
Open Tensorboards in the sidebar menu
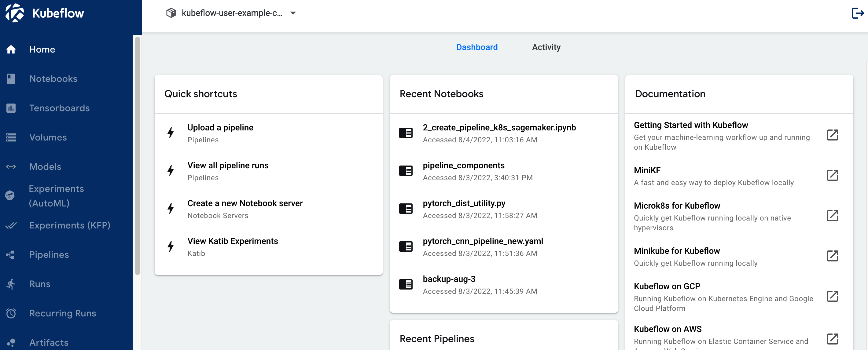coord(66,108)
